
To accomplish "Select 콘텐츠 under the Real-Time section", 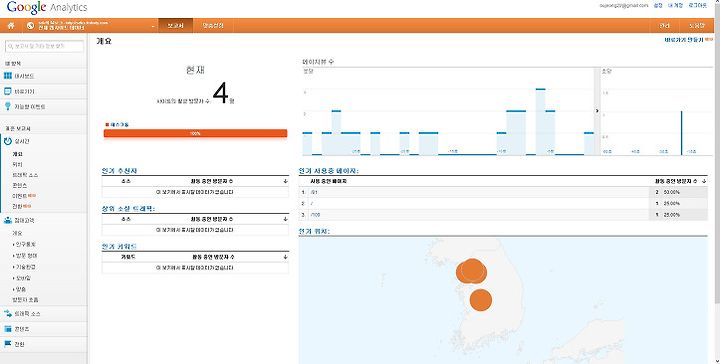I will click(20, 185).
